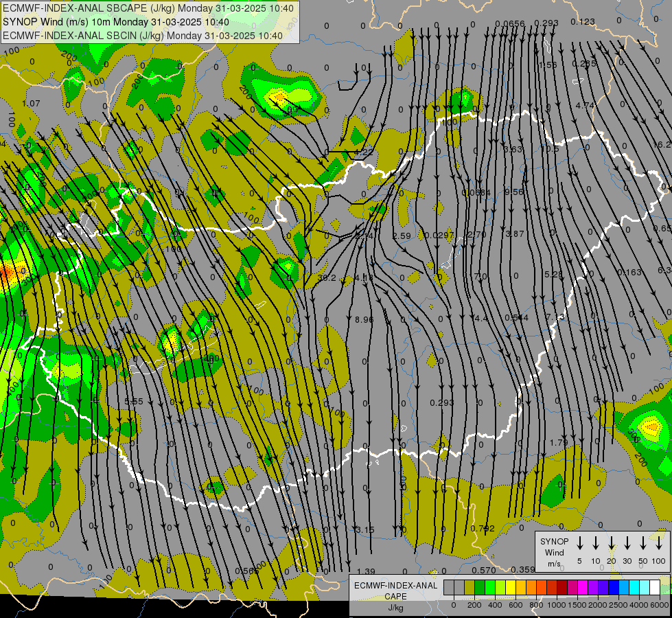This screenshot has height=618, width=672.
Task: Click the 4.22 wind value on the map
Action: tap(364, 152)
